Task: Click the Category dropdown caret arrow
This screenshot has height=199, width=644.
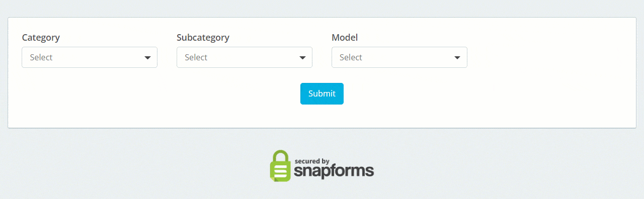Action: tap(147, 58)
